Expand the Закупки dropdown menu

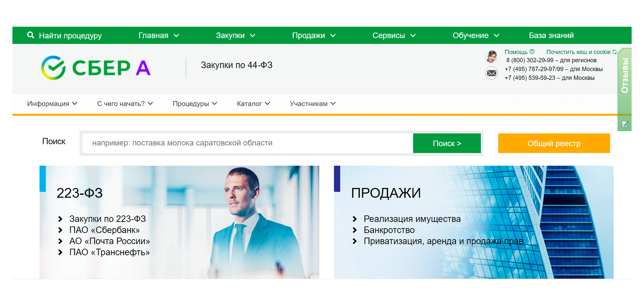(236, 35)
